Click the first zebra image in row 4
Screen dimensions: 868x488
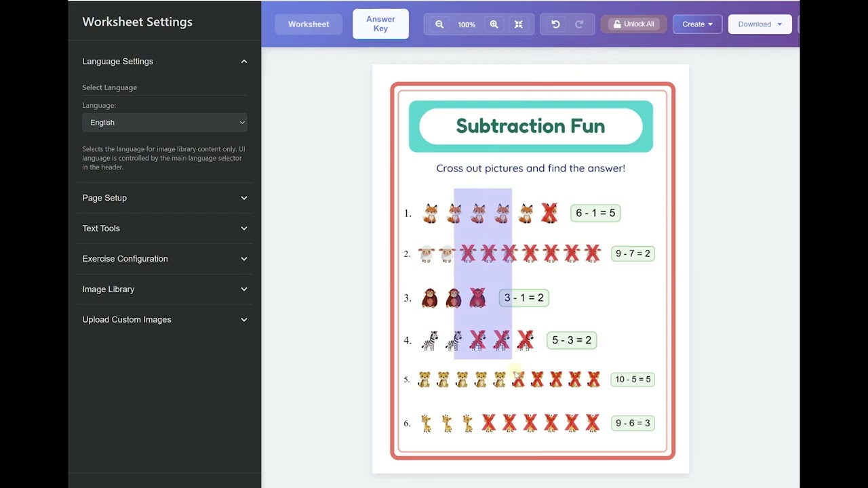[x=430, y=340]
